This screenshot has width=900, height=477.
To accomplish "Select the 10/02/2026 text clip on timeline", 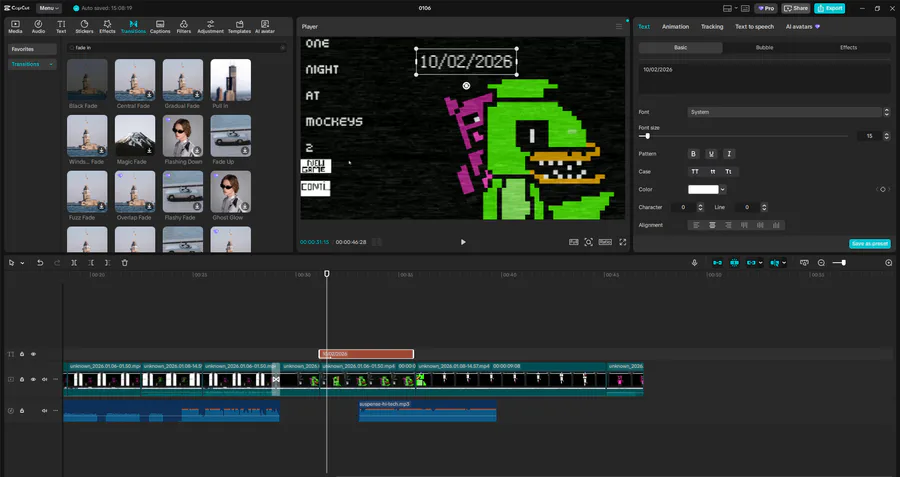I will (366, 354).
